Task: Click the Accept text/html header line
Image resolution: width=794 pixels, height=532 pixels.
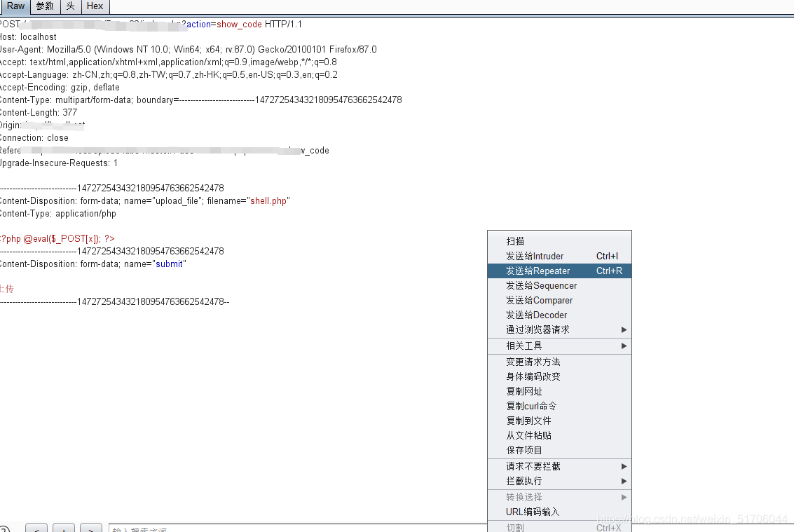Action: click(x=169, y=62)
